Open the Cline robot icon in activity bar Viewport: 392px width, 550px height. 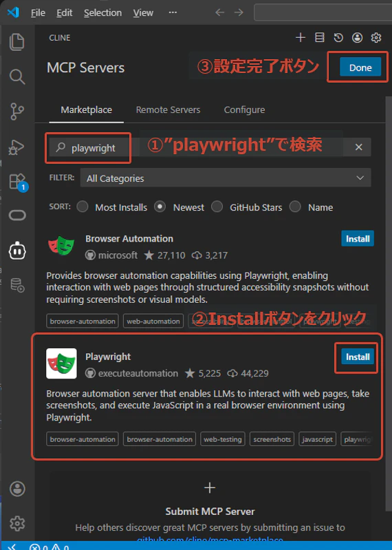(17, 251)
